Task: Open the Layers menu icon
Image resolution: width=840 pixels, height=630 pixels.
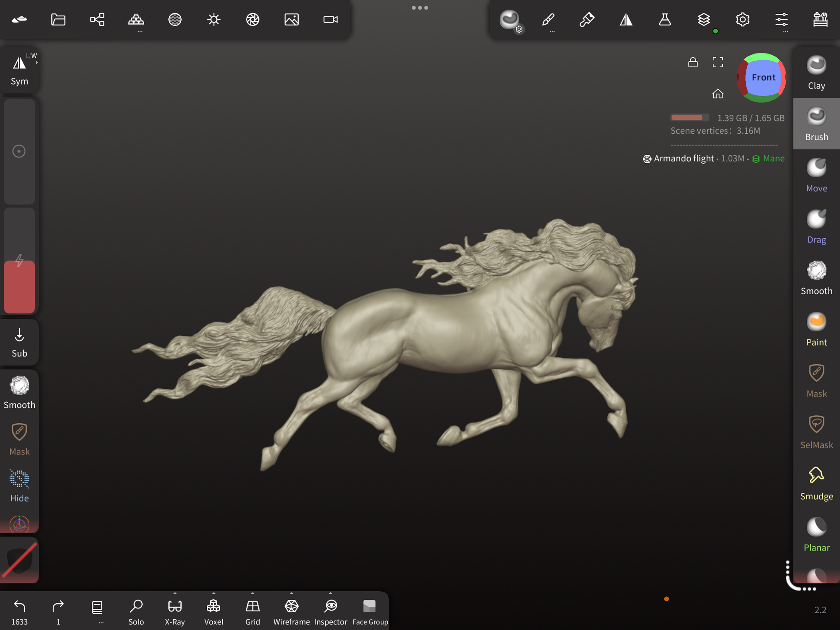Action: coord(704,19)
